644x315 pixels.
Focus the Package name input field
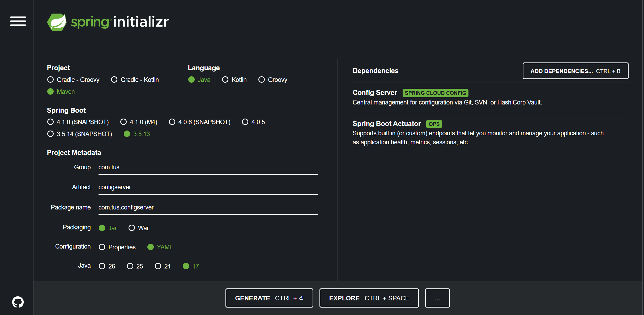(208, 208)
